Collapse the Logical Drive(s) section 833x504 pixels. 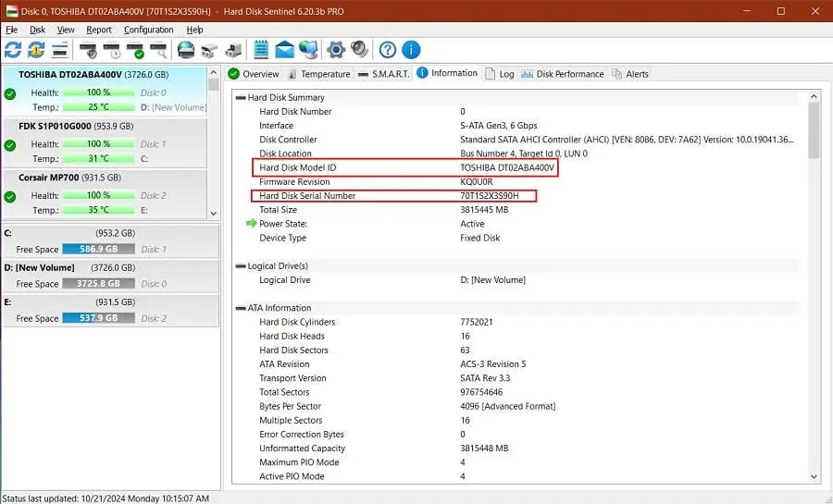(241, 265)
